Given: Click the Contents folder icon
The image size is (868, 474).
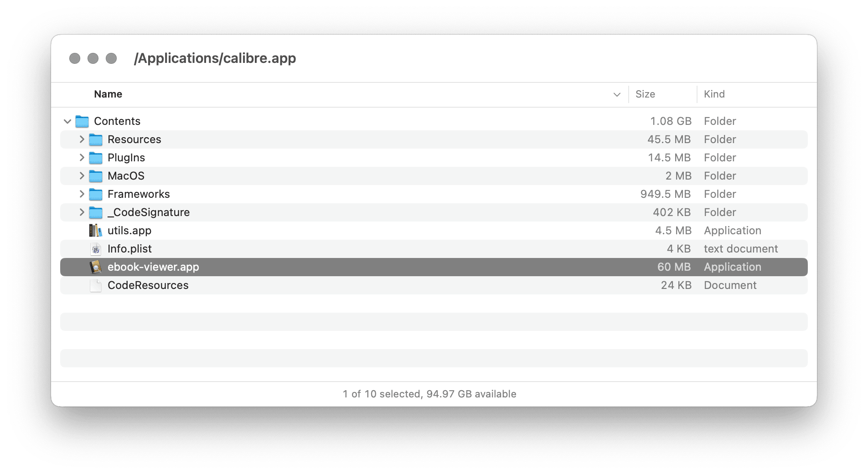Looking at the screenshot, I should (x=82, y=121).
